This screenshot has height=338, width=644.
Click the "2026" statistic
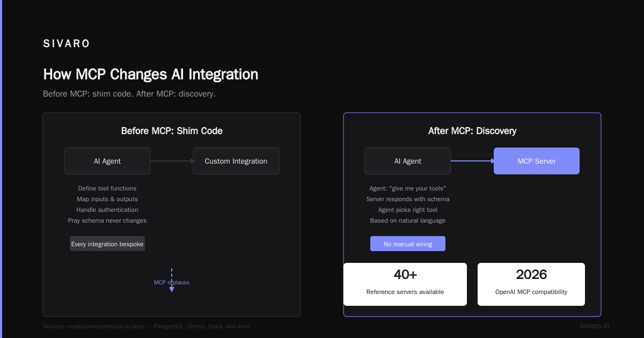[531, 275]
